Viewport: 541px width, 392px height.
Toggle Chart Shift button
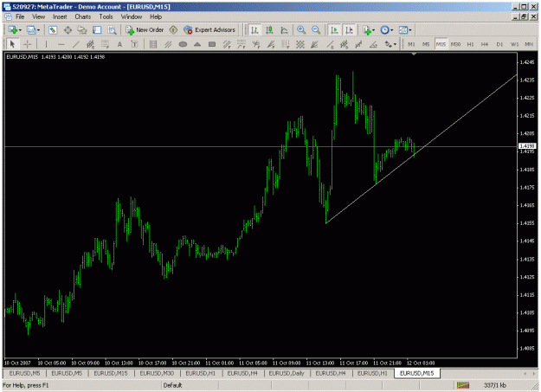coord(349,30)
